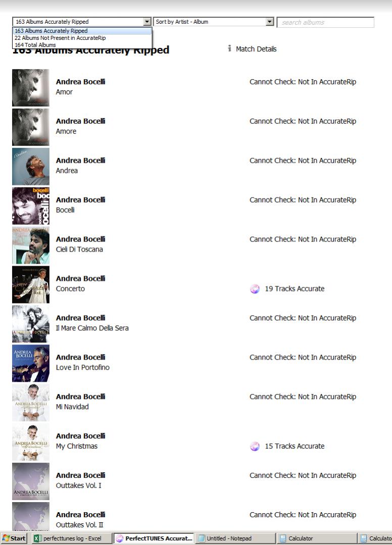Switch to perfecttunes log Excel taskbar item

click(x=71, y=538)
